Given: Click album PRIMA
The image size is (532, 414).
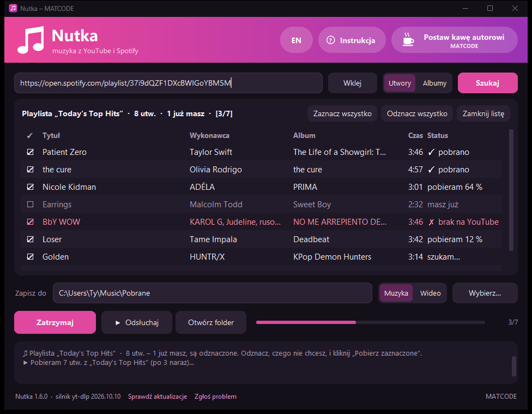Looking at the screenshot, I should tap(305, 187).
